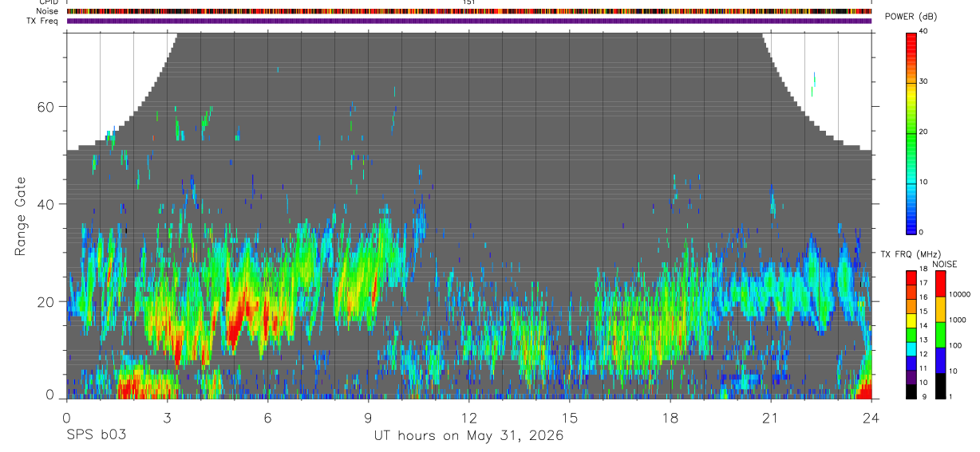
Task: Click the '100' noise legend tick
Action: (956, 346)
